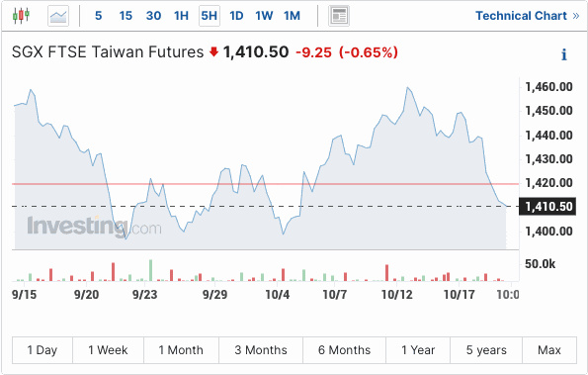588x375 pixels.
Task: Open the chart info icon
Action: [x=563, y=54]
